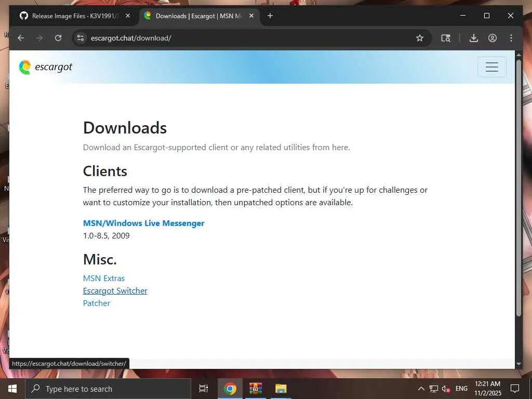Click the forward navigation arrow
Viewport: 532px width, 399px height.
coord(39,38)
